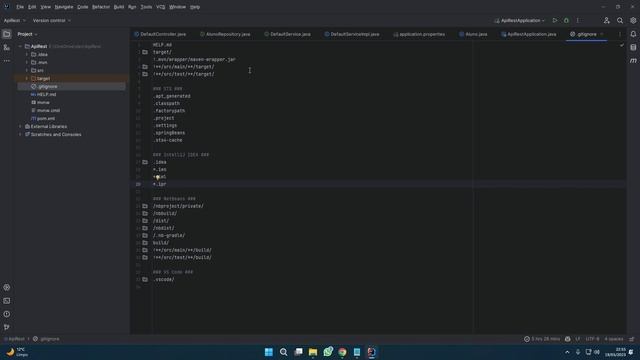Viewport: 640px width, 360px height.
Task: Open Problems tool window
Action: [x=7, y=314]
